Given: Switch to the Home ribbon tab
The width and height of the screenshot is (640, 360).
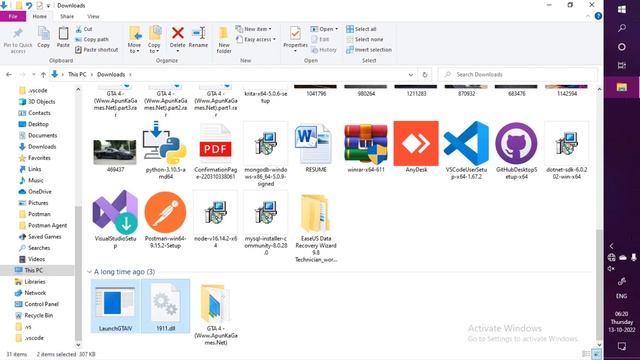Looking at the screenshot, I should point(40,16).
